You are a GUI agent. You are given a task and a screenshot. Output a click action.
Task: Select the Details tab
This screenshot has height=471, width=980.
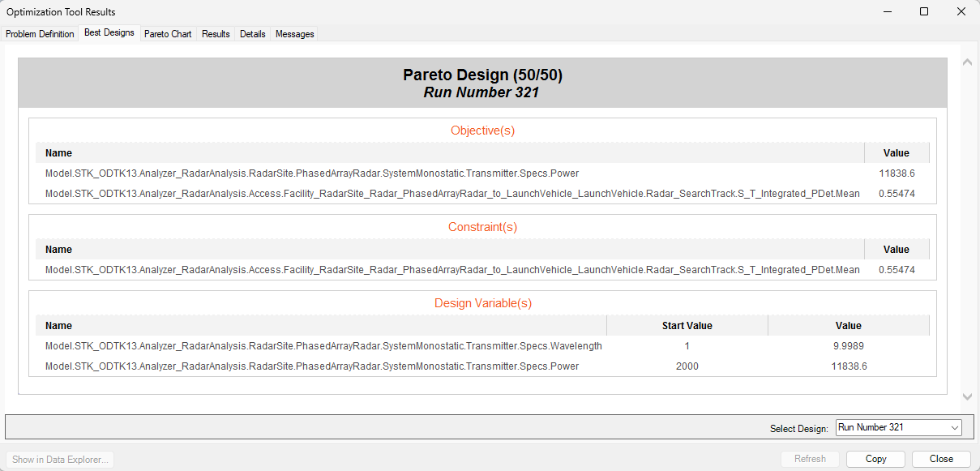point(252,34)
